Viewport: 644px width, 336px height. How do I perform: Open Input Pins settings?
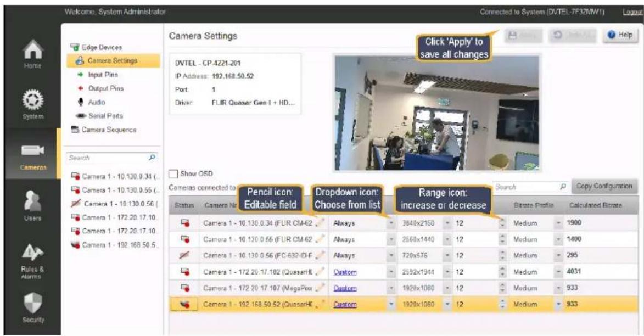click(x=98, y=75)
